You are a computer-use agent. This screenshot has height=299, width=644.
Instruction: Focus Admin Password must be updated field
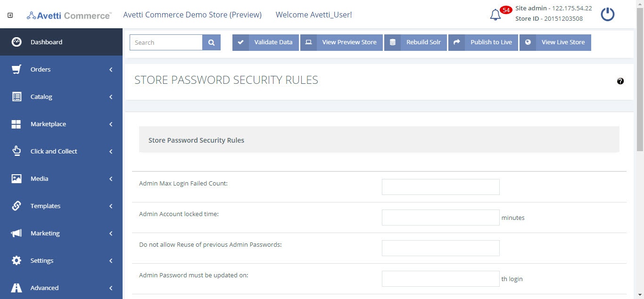click(440, 279)
